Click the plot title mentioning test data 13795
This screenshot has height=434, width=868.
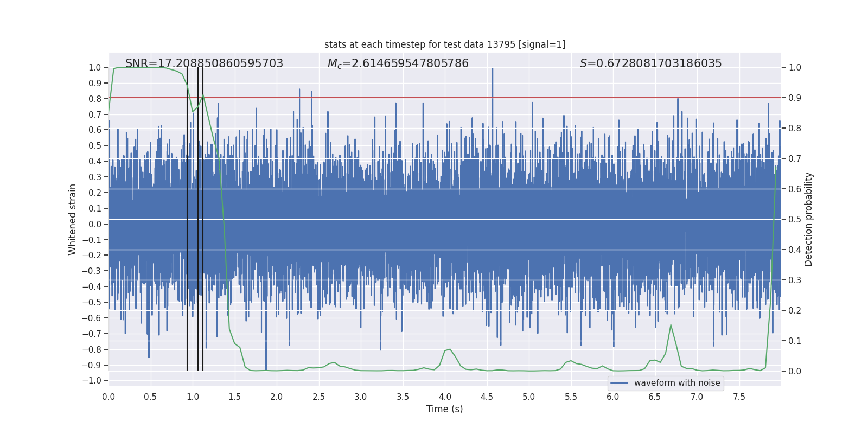tap(444, 44)
